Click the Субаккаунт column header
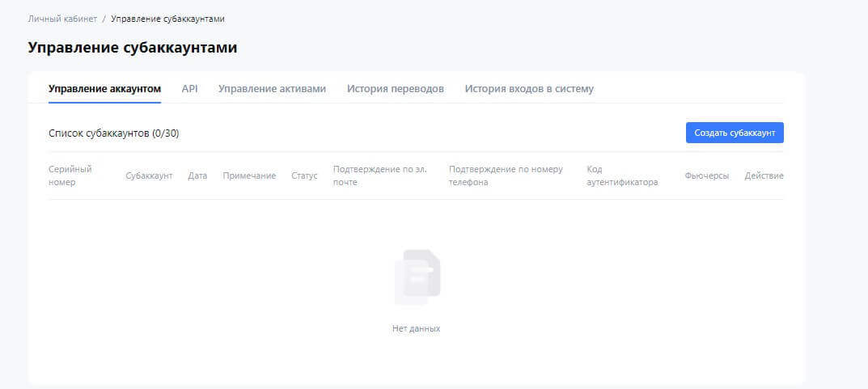This screenshot has height=389, width=868. pyautogui.click(x=149, y=175)
